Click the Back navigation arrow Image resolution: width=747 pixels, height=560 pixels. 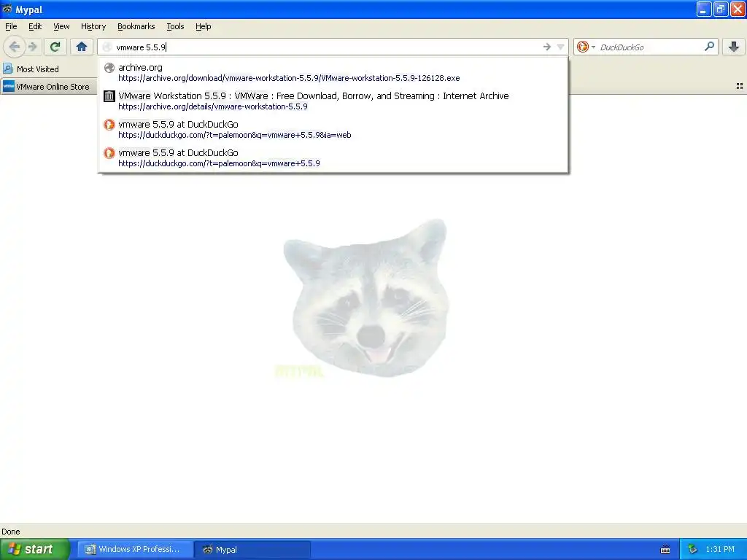coord(15,47)
